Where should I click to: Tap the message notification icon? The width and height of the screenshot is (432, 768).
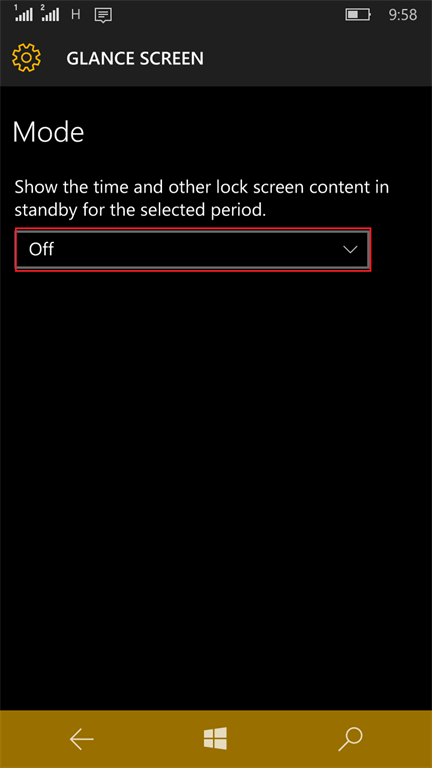click(x=103, y=16)
